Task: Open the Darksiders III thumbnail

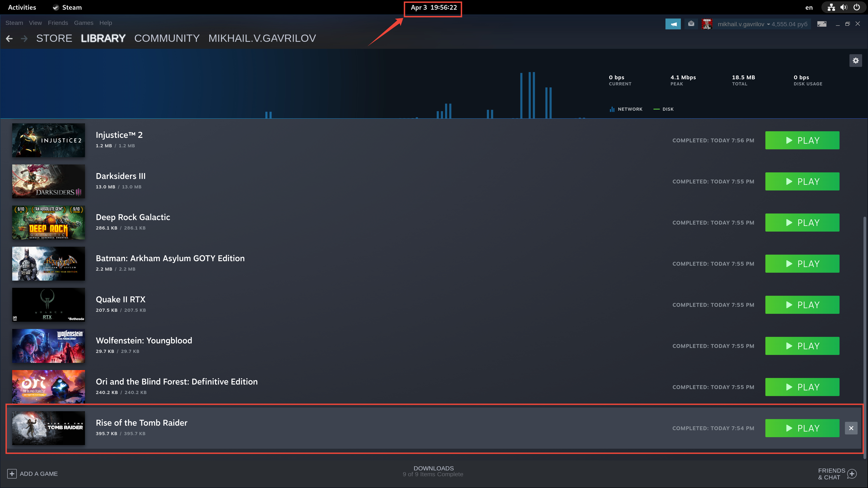Action: (49, 181)
